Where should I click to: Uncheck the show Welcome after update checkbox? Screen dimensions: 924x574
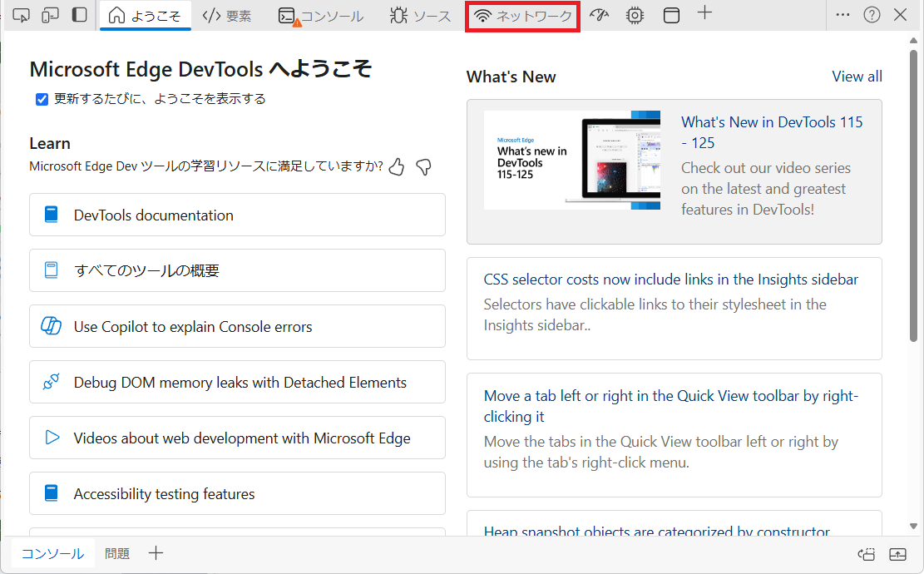pyautogui.click(x=42, y=100)
